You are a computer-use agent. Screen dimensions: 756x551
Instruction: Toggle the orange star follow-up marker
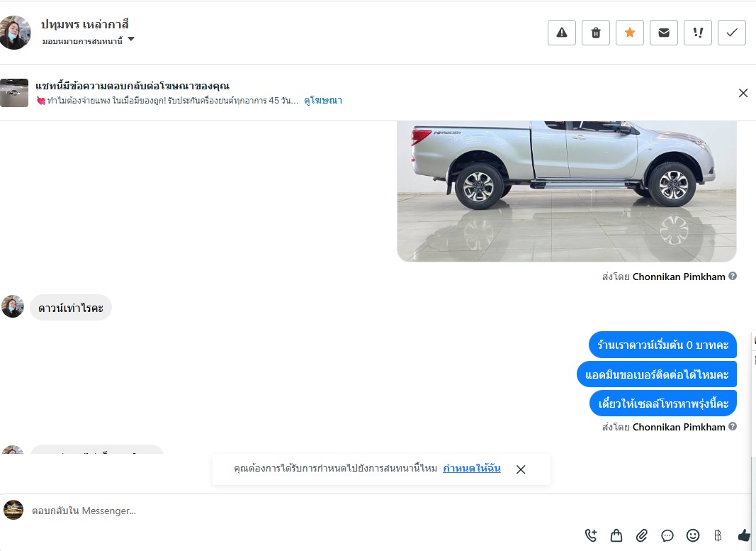click(630, 33)
